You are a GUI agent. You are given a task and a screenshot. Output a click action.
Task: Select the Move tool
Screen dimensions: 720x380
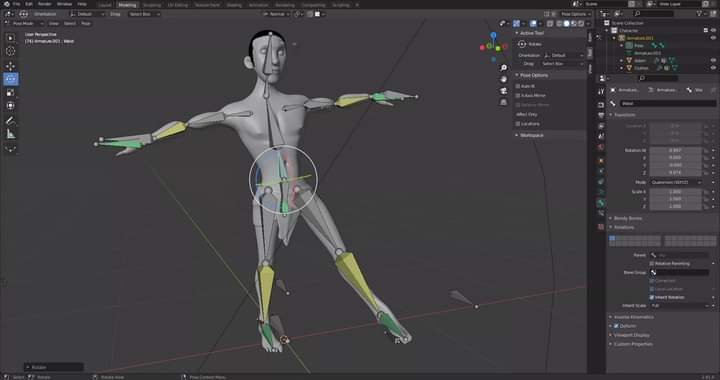(10, 66)
